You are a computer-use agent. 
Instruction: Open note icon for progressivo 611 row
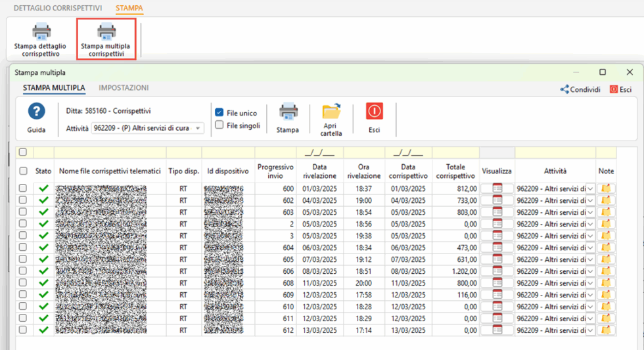(x=606, y=318)
